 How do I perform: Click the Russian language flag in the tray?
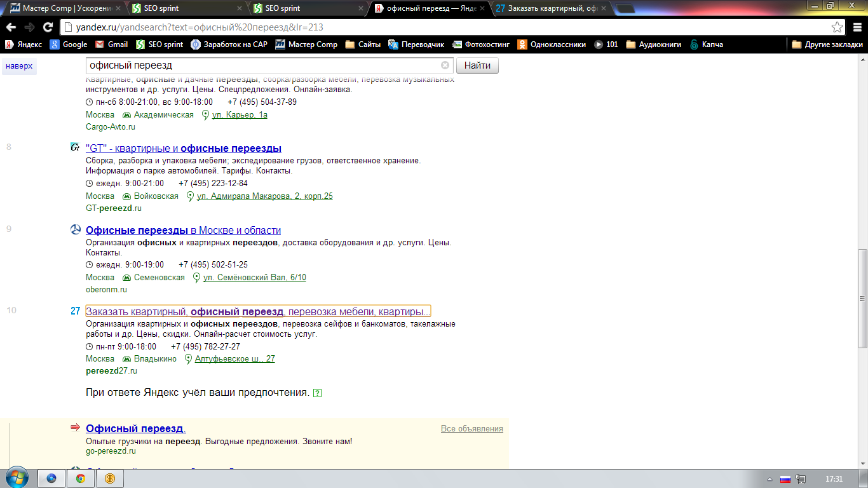click(x=785, y=479)
